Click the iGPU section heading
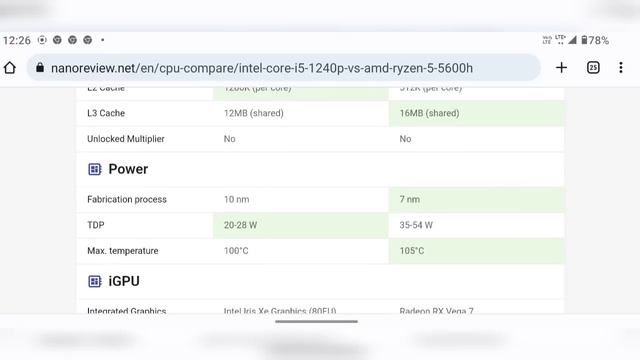This screenshot has width=640, height=360. coord(124,281)
